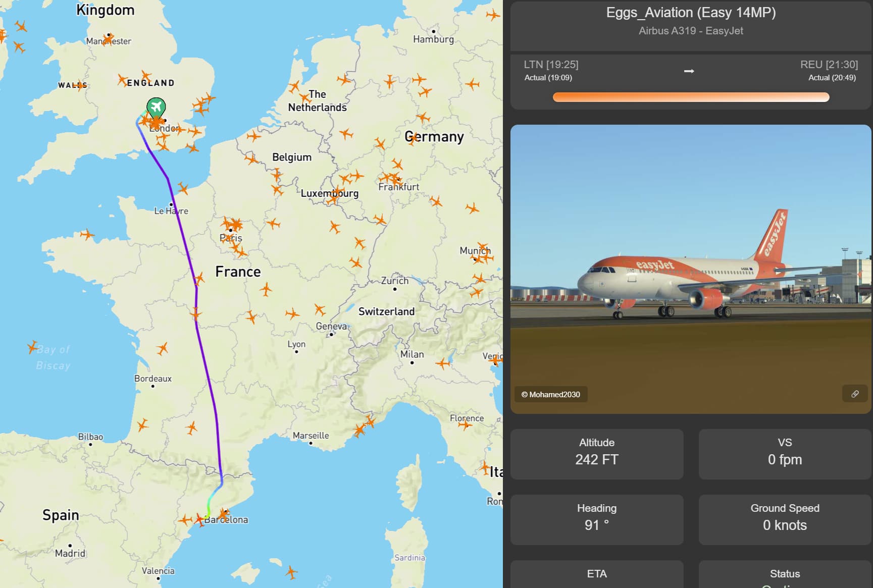The height and width of the screenshot is (588, 873).
Task: Click the LTN [19:25] departure text
Action: 551,65
